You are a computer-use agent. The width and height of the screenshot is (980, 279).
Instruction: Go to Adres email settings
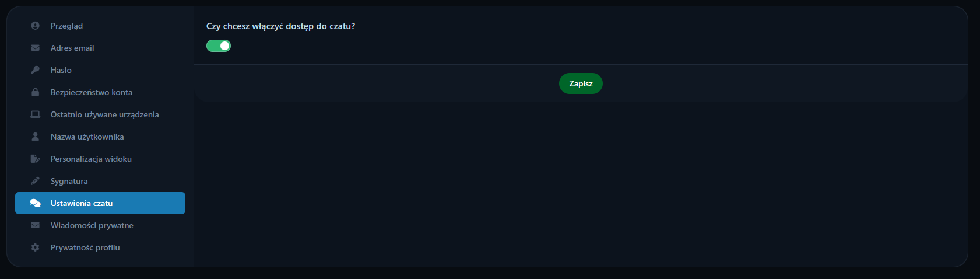tap(72, 48)
